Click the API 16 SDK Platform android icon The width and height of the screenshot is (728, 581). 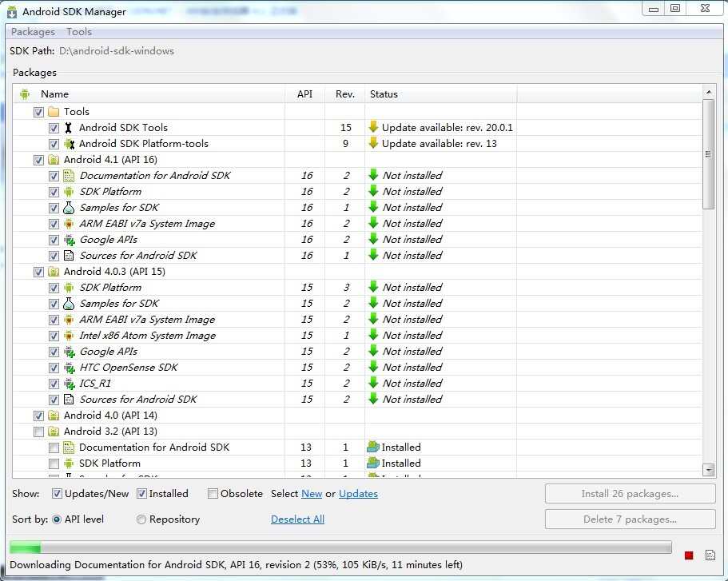[69, 192]
